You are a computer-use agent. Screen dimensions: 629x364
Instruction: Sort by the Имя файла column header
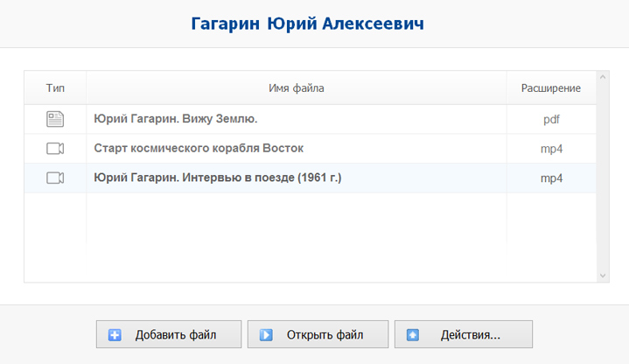tap(297, 87)
